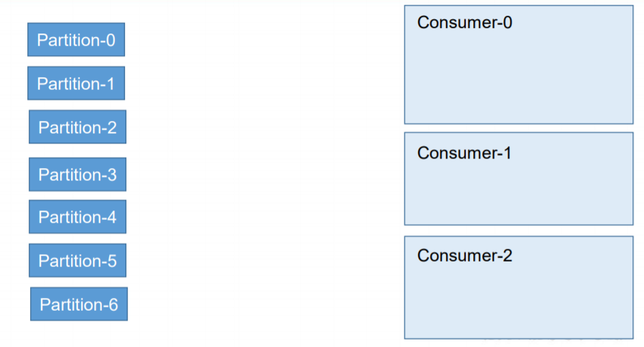The height and width of the screenshot is (347, 644).
Task: Click the Consumer-1 container box
Action: 519,179
